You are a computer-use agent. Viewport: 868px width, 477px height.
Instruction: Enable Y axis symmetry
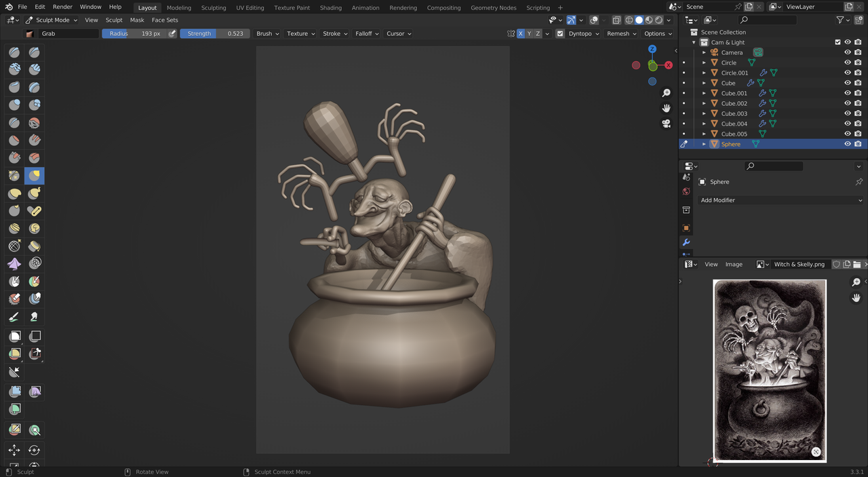(x=529, y=33)
